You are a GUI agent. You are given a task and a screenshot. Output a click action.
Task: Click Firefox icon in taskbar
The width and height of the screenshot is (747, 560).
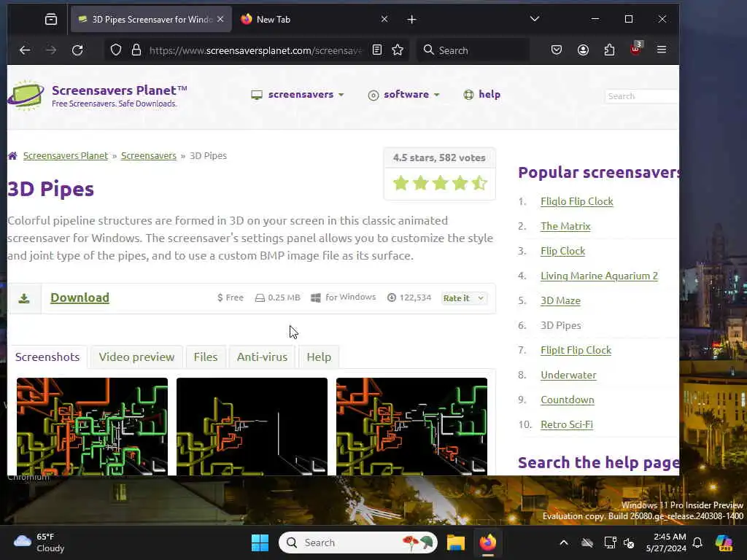click(488, 542)
